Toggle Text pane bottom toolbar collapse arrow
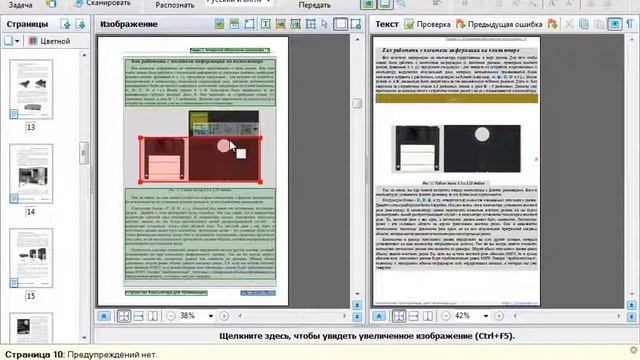 click(379, 316)
